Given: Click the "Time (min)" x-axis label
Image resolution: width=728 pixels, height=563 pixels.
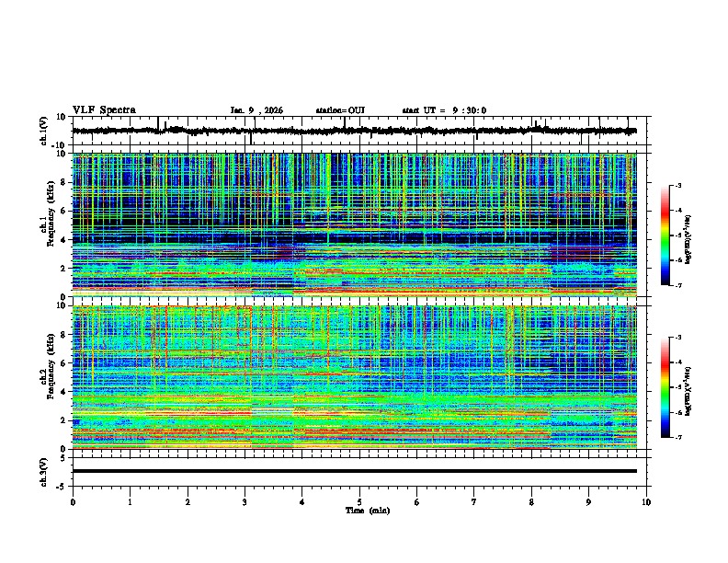Looking at the screenshot, I should click(x=368, y=511).
